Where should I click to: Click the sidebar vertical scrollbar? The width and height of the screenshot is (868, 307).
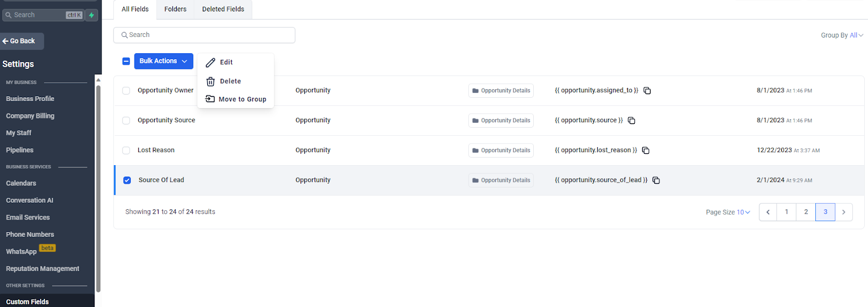point(98,188)
